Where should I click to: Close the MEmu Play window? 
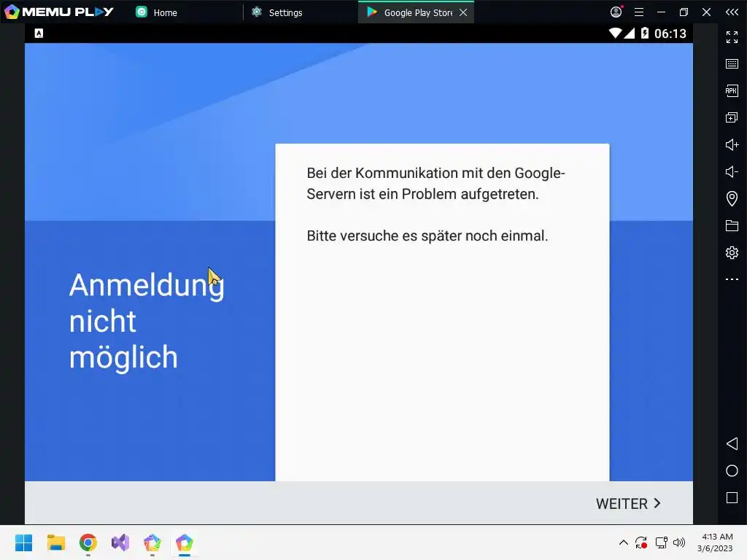click(x=706, y=12)
